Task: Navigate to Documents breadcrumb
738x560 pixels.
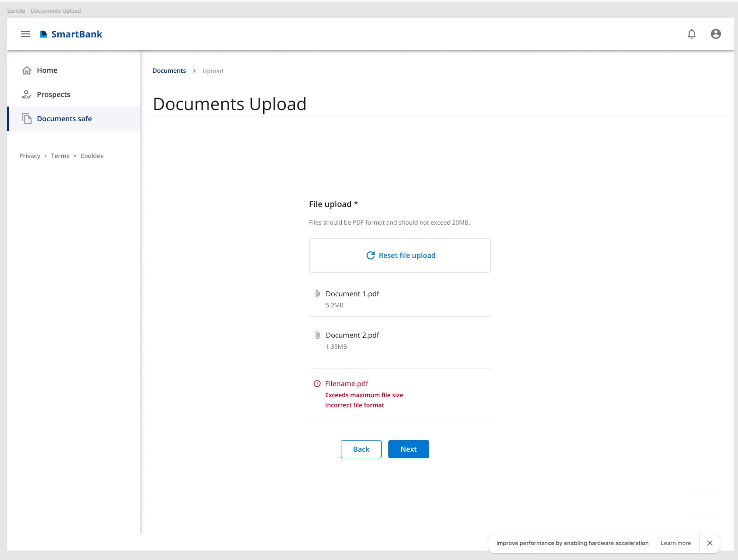Action: tap(169, 71)
